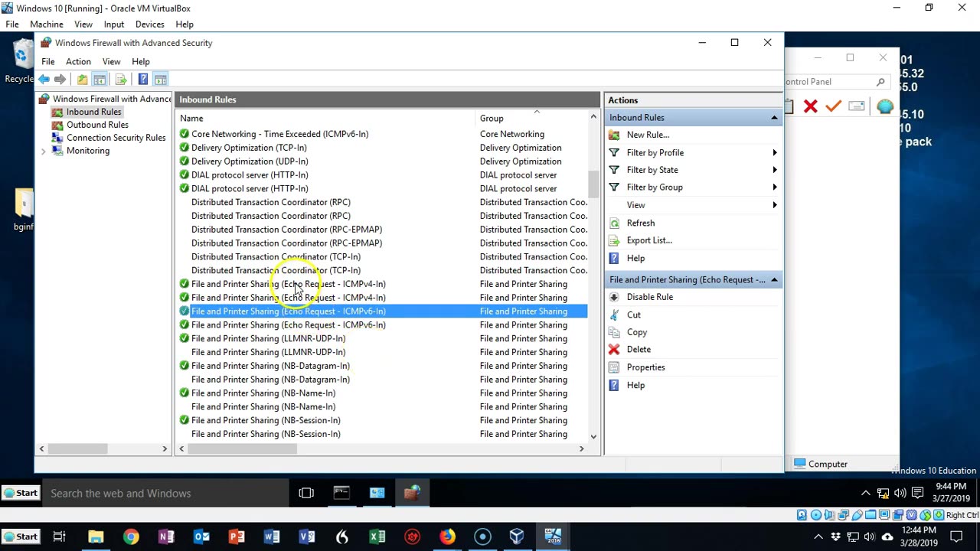Click Refresh in the Actions pane

(640, 223)
